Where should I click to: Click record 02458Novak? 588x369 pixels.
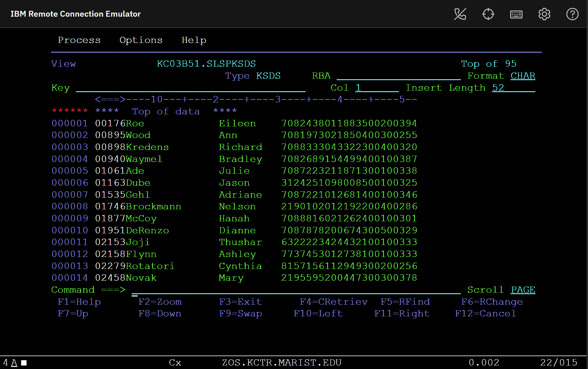point(126,278)
